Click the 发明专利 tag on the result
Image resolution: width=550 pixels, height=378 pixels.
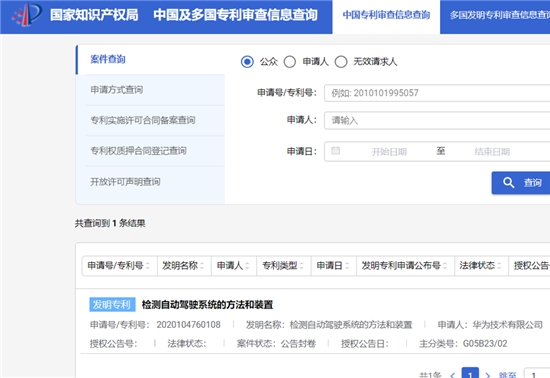112,304
